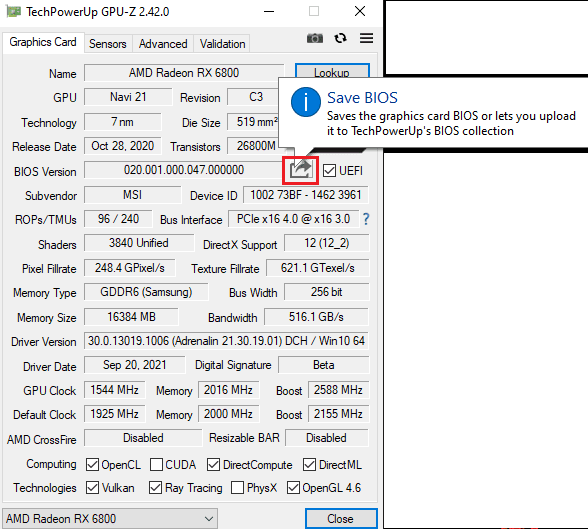Click the Default Clock Memory value 2000 MHz
Viewport: 588px width, 529px height.
click(x=228, y=414)
